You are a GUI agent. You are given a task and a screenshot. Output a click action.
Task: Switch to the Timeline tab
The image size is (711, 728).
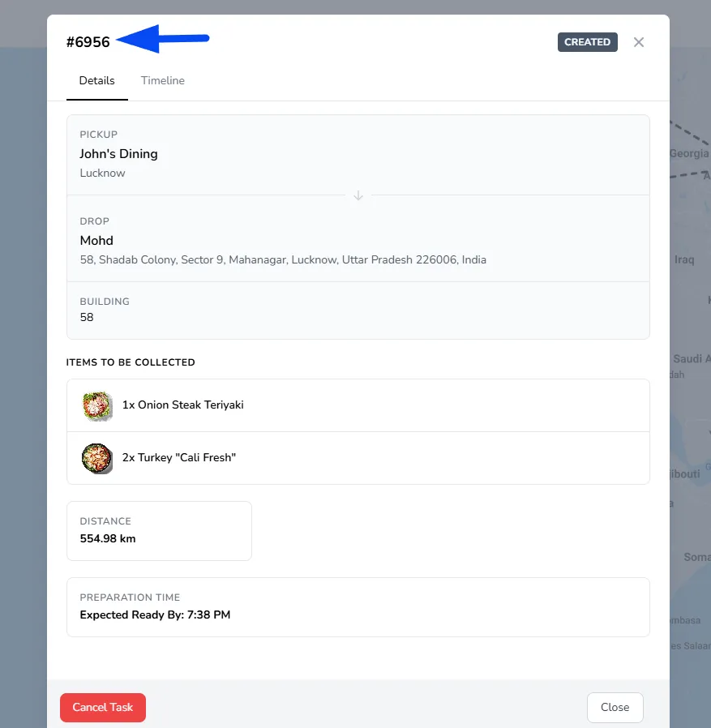tap(162, 81)
